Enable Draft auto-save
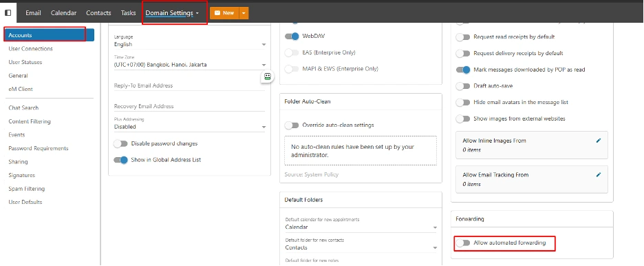 463,86
